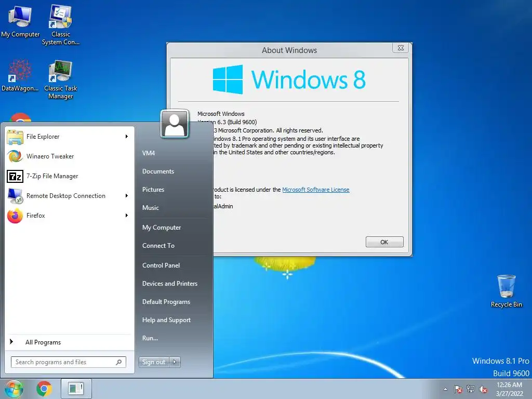The width and height of the screenshot is (532, 399).
Task: Click the 7-Zip File Manager icon
Action: point(15,176)
